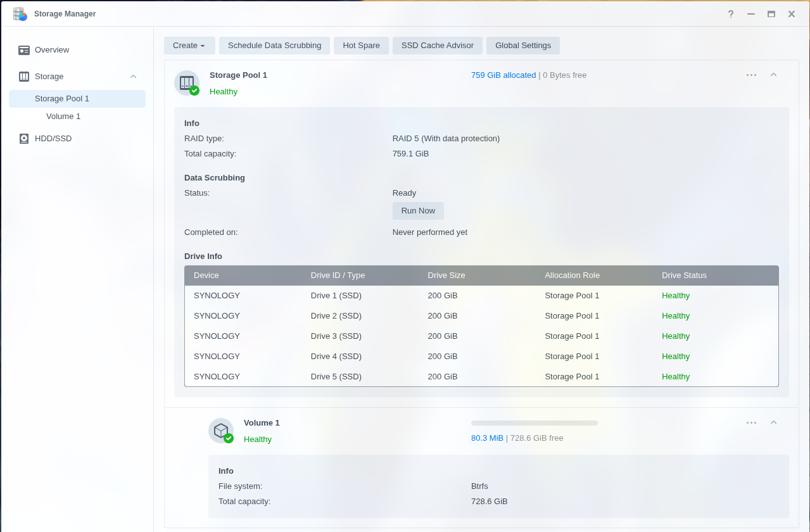Click the Drive Status column header
Screen dimensions: 810x532
click(x=716, y=275)
